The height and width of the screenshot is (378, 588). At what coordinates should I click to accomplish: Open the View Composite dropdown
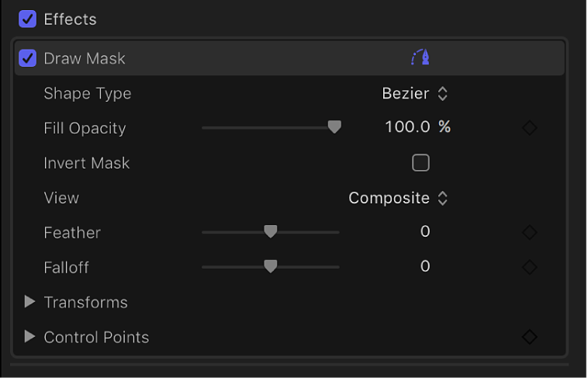(x=398, y=198)
